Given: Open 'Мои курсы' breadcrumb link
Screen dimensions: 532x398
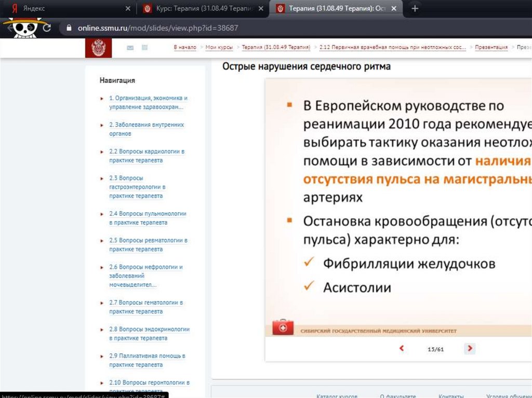Looking at the screenshot, I should 219,47.
